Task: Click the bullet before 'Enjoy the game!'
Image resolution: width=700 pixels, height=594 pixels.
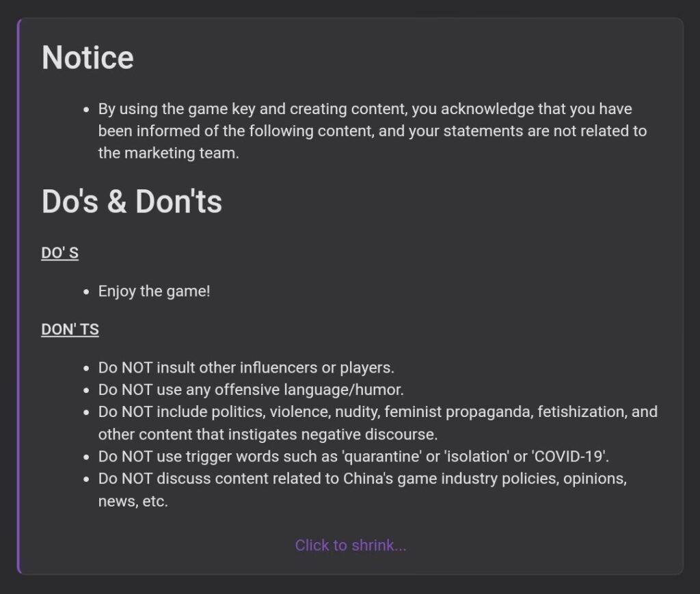Action: 86,292
